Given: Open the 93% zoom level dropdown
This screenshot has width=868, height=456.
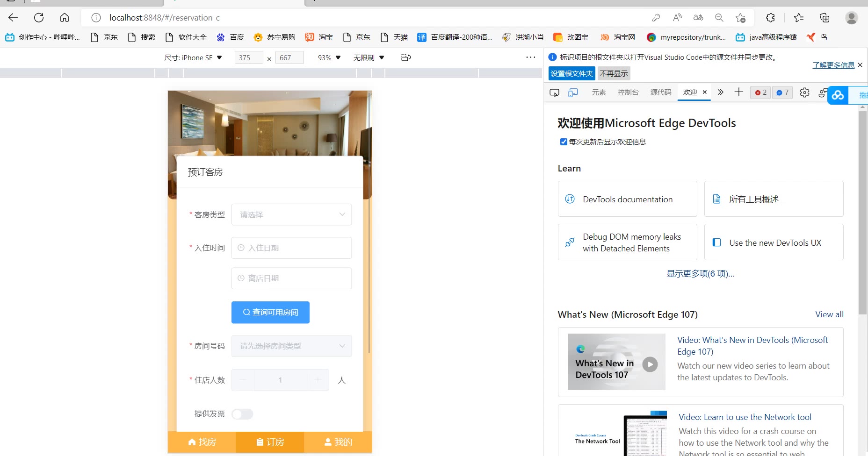Looking at the screenshot, I should (x=329, y=57).
